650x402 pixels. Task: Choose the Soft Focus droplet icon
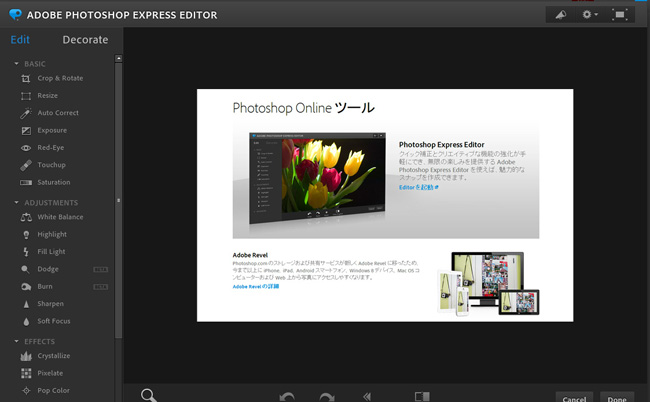(26, 322)
